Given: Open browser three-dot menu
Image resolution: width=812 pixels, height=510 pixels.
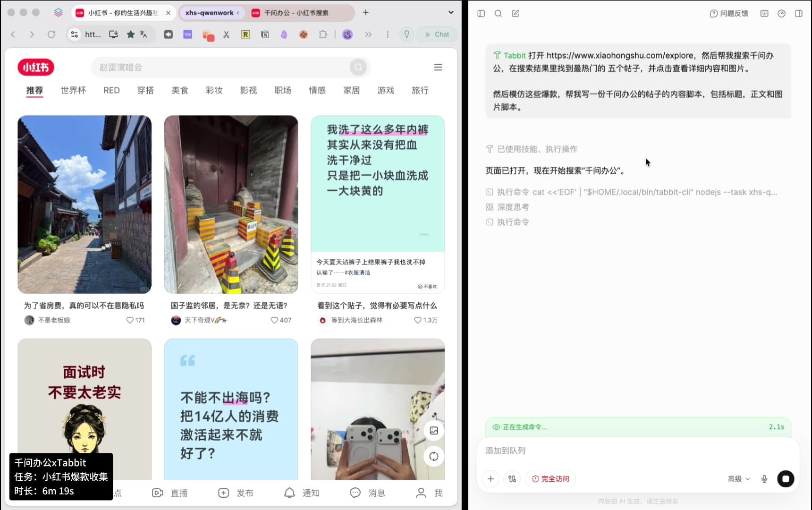Looking at the screenshot, I should [x=388, y=34].
